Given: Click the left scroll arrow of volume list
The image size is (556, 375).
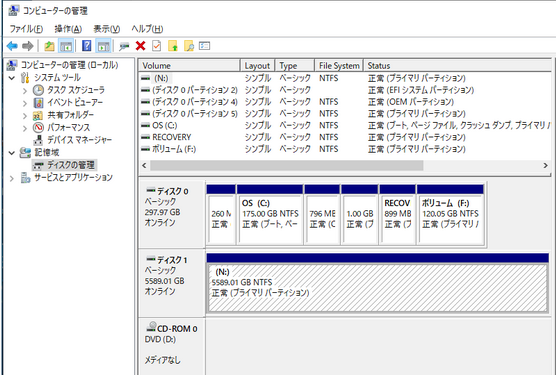Looking at the screenshot, I should tap(144, 166).
